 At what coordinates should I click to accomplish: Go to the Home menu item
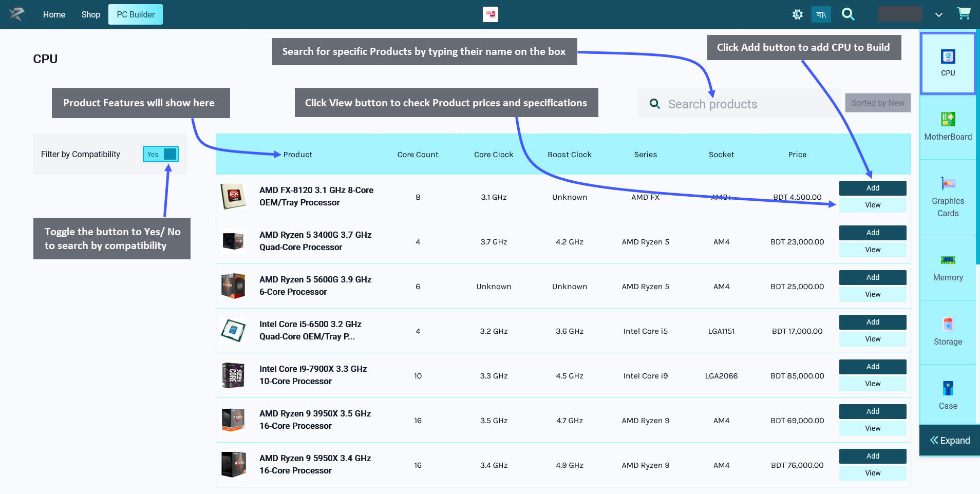click(54, 14)
